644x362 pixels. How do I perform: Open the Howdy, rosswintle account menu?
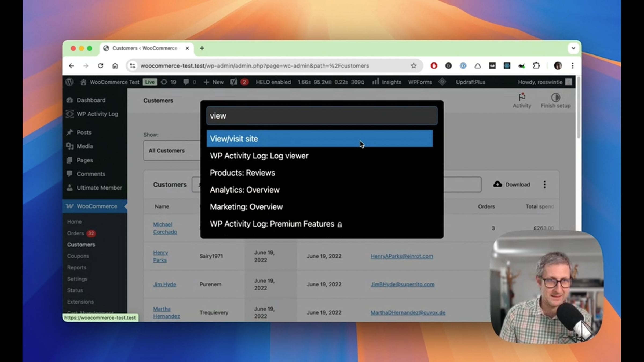coord(545,82)
